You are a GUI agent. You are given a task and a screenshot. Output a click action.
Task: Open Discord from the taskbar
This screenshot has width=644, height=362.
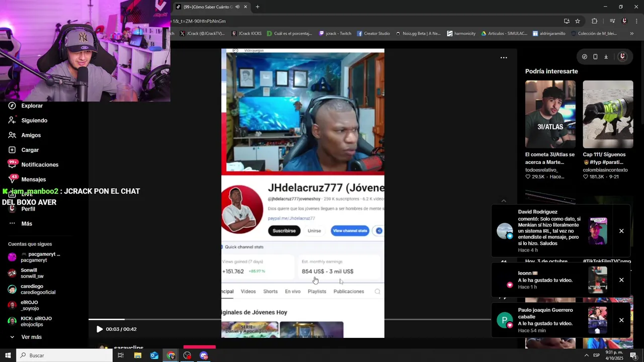(204, 355)
